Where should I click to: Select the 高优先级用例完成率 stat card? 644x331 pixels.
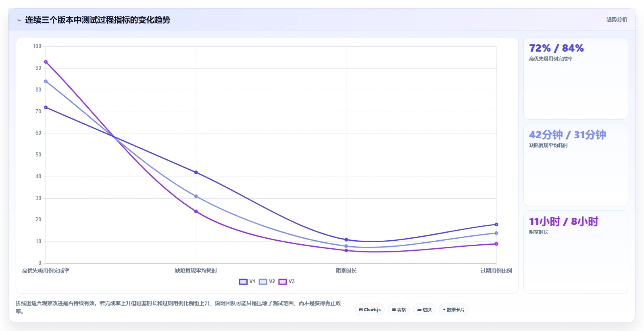pos(575,79)
